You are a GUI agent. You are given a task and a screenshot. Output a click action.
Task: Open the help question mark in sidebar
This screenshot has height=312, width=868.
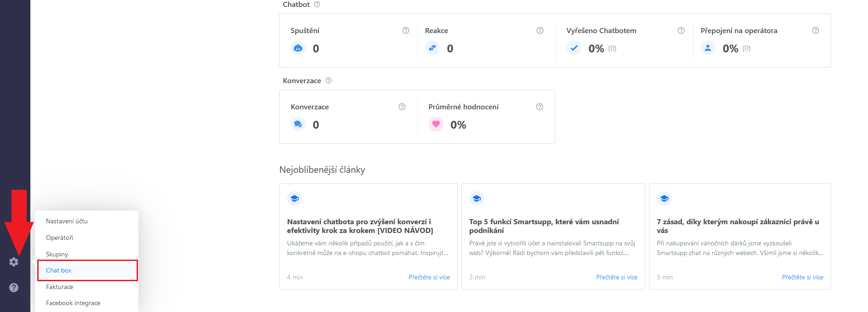(x=14, y=288)
